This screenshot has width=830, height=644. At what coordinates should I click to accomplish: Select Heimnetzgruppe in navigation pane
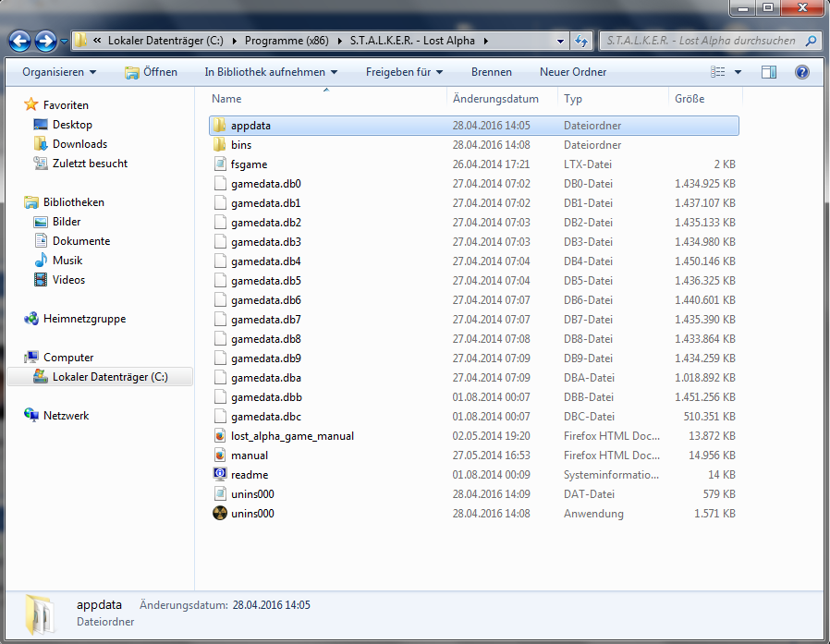pyautogui.click(x=85, y=319)
